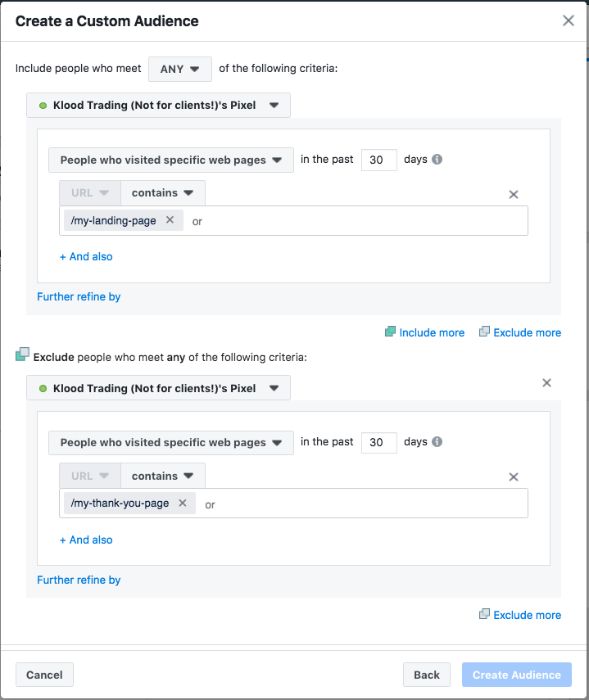Click the info icon next to include 30 days
589x700 pixels.
tap(437, 160)
